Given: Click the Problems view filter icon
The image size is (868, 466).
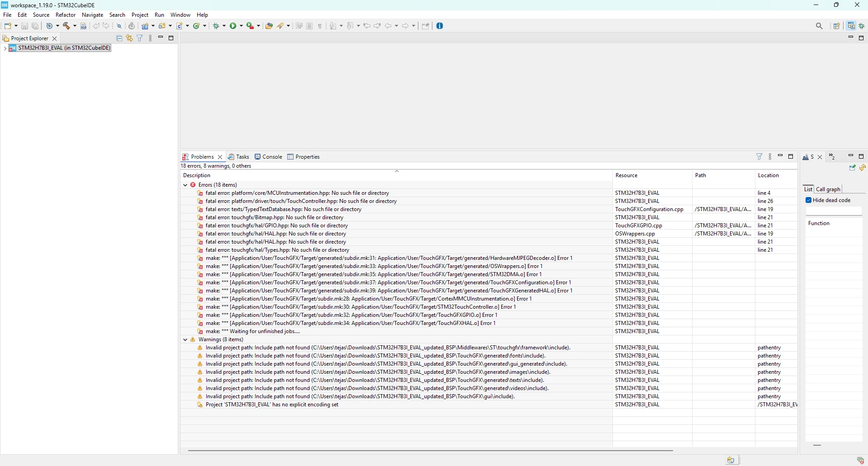Looking at the screenshot, I should coord(759,157).
